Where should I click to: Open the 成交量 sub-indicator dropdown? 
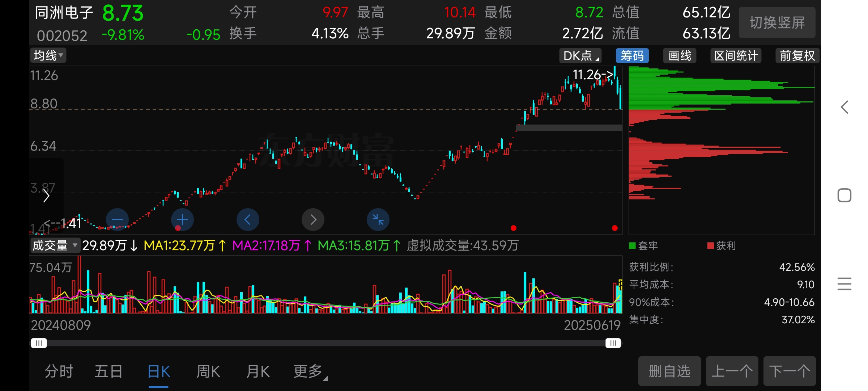55,245
